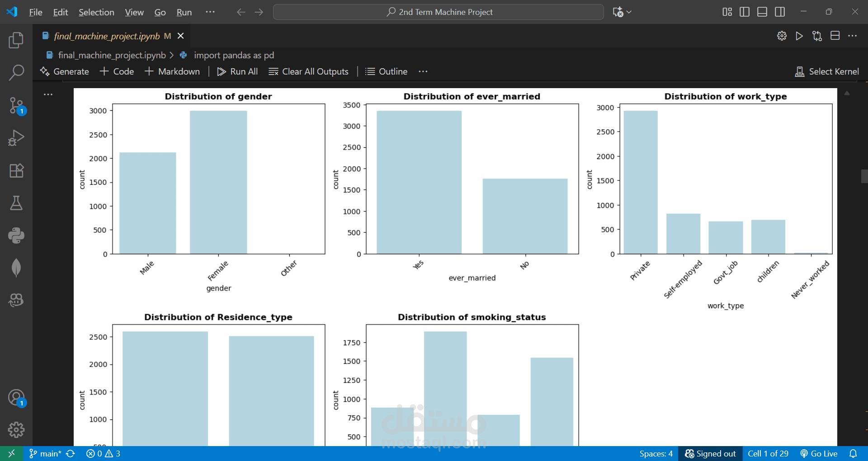Open the Search view in activity bar

16,72
